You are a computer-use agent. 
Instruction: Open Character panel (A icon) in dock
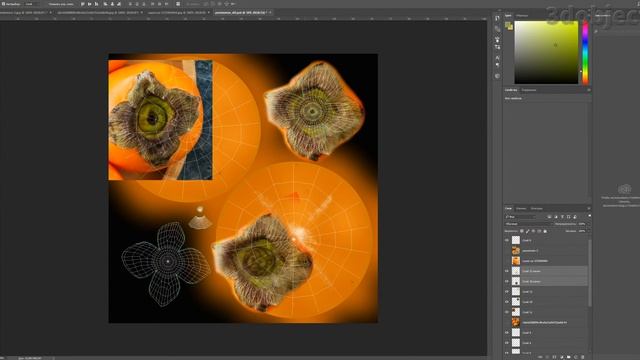[x=497, y=58]
